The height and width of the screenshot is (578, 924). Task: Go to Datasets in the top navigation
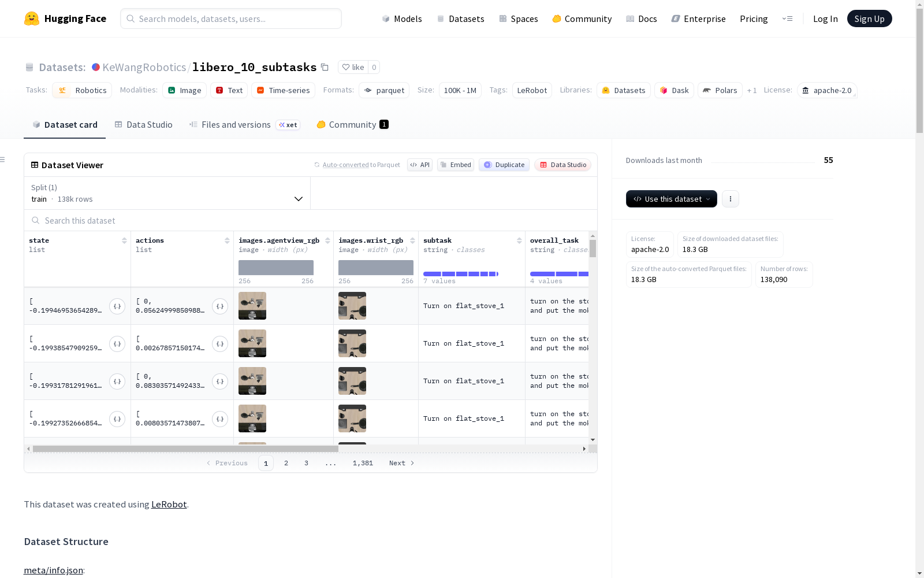(460, 18)
